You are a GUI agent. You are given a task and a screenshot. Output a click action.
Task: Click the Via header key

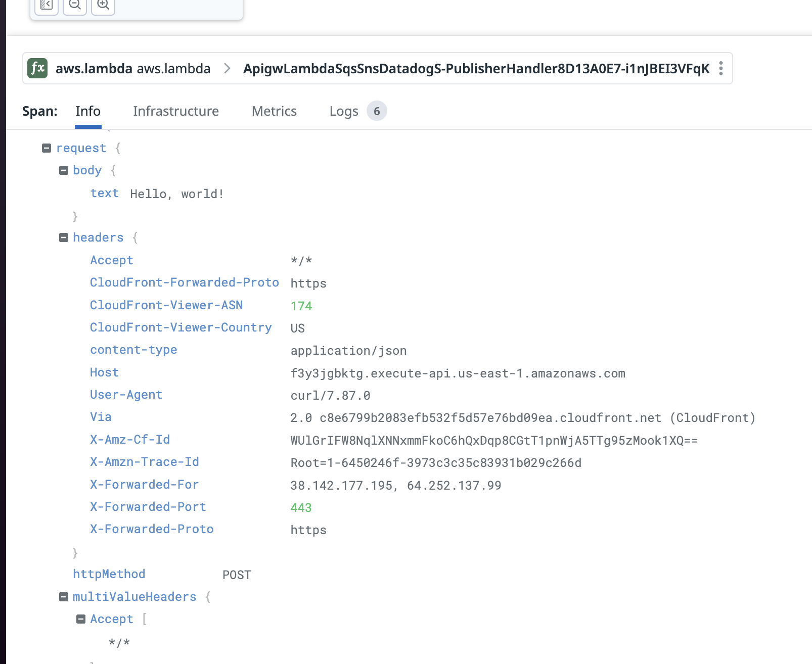pos(101,417)
